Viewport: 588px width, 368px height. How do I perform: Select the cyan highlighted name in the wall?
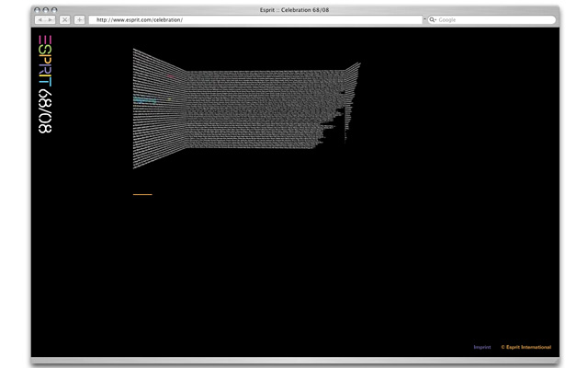(145, 100)
